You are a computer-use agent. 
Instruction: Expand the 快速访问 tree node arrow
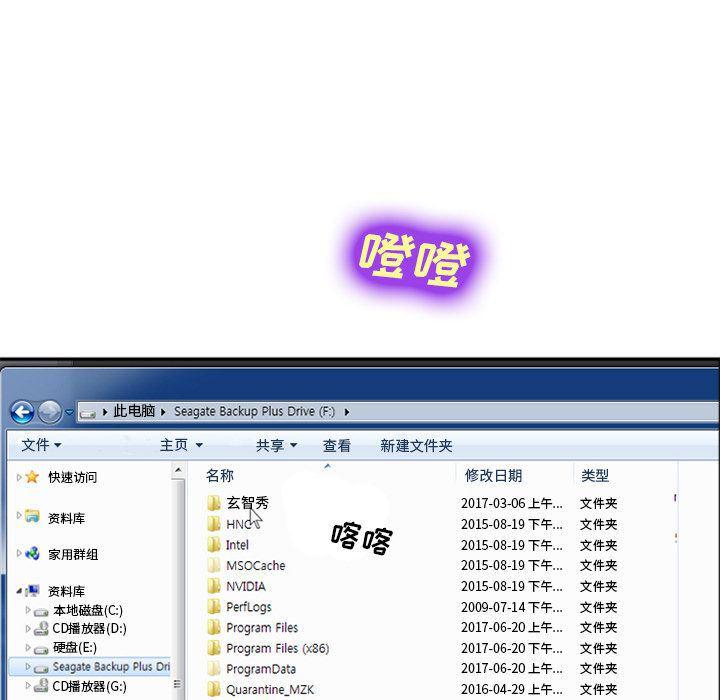(18, 477)
